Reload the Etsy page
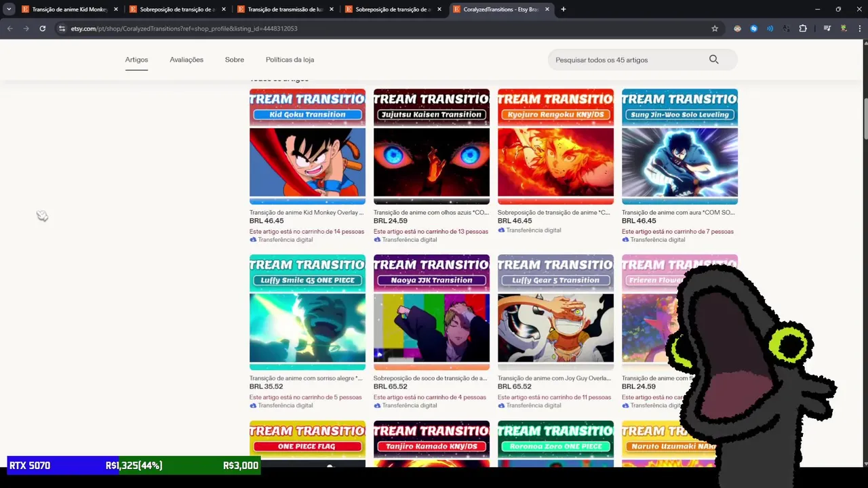The width and height of the screenshot is (868, 488). click(x=42, y=28)
